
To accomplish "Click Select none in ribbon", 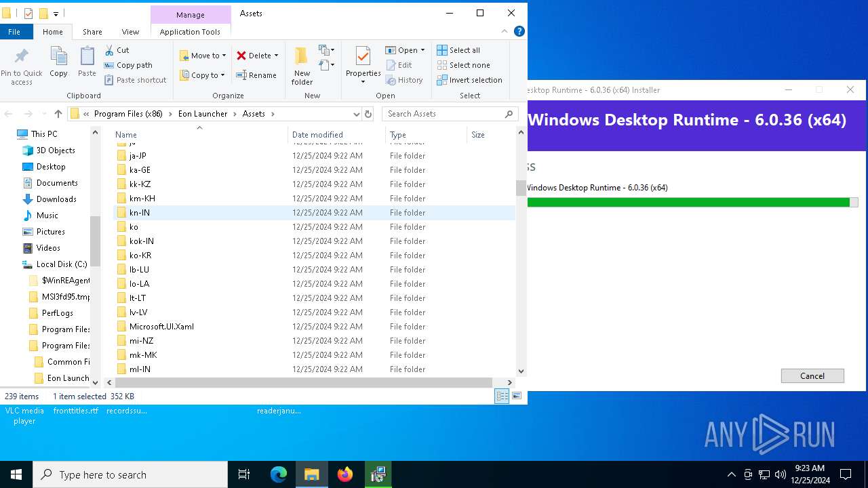I will [463, 65].
